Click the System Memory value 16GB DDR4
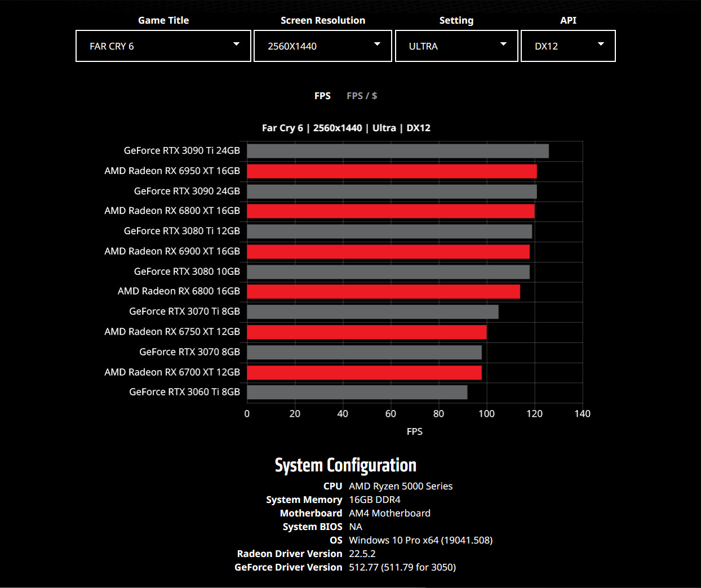 [375, 500]
